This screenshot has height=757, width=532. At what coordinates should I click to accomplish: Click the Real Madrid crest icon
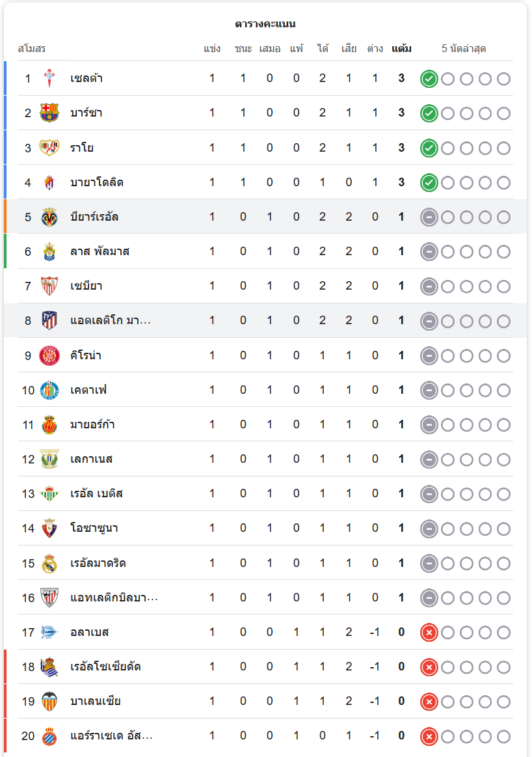tap(49, 563)
